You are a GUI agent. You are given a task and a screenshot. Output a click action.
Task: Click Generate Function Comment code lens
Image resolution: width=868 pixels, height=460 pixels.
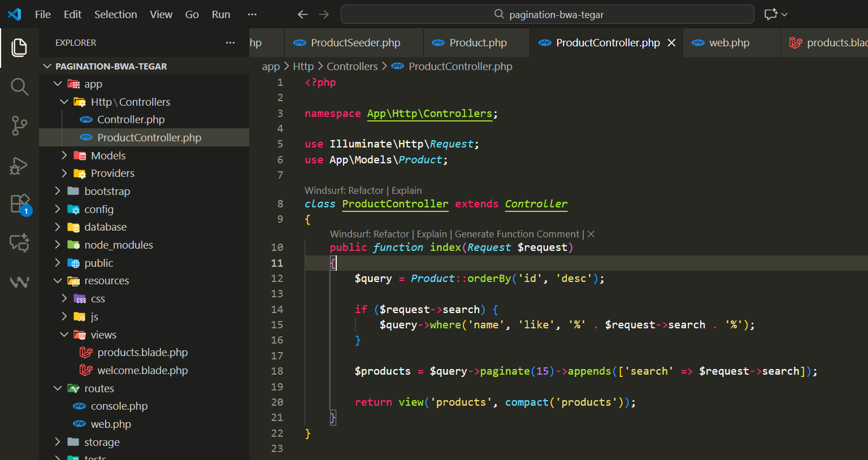click(x=517, y=234)
